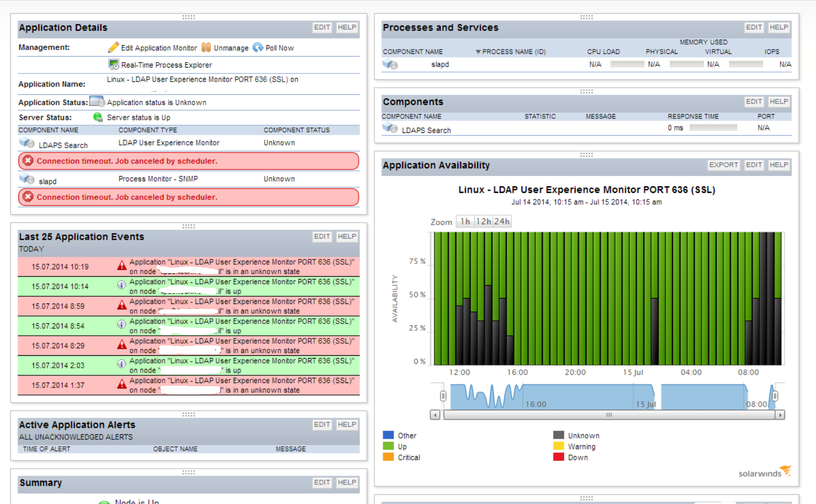Set chart zoom to 12h
This screenshot has width=816, height=504.
pyautogui.click(x=483, y=221)
